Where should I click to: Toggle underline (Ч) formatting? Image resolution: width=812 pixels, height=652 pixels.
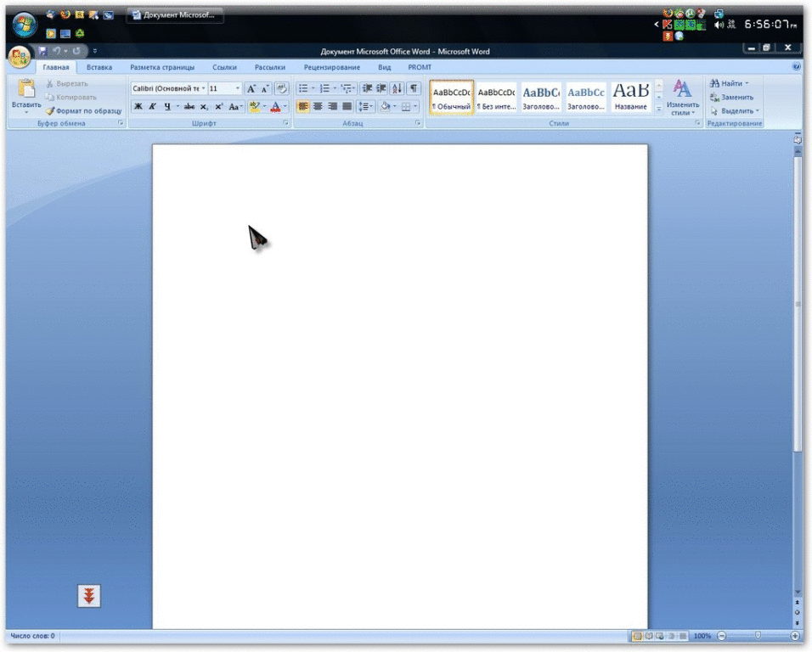pos(166,107)
